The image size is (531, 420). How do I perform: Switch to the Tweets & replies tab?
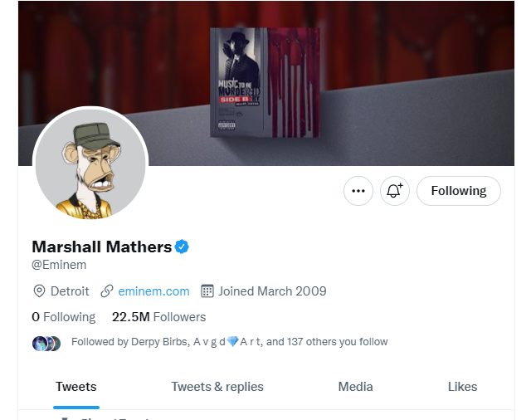217,387
